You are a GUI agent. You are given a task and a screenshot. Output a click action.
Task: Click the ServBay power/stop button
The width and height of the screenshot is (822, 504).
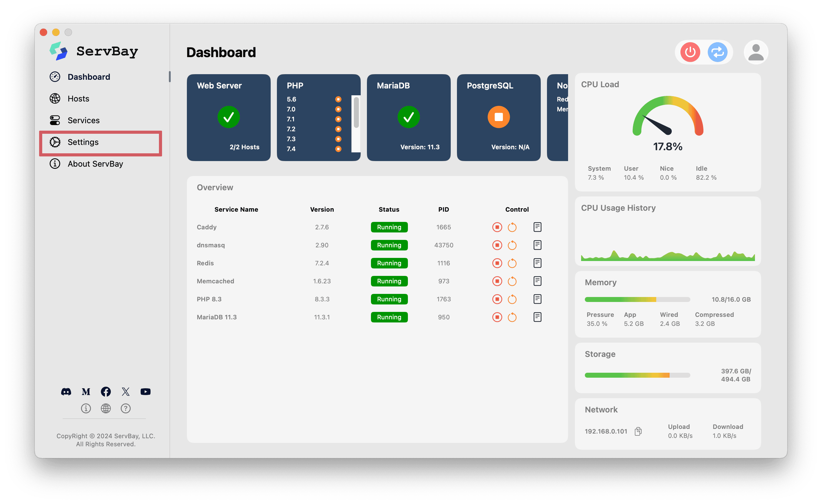tap(690, 52)
